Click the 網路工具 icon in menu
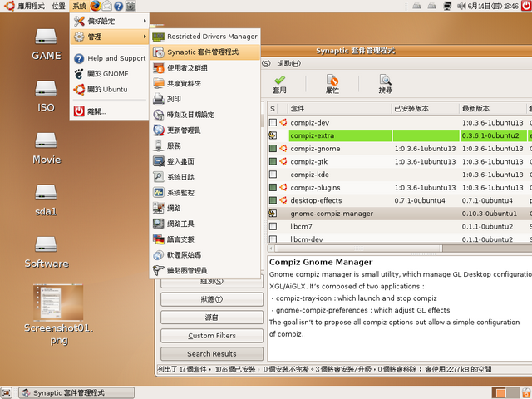The width and height of the screenshot is (532, 399). point(159,224)
